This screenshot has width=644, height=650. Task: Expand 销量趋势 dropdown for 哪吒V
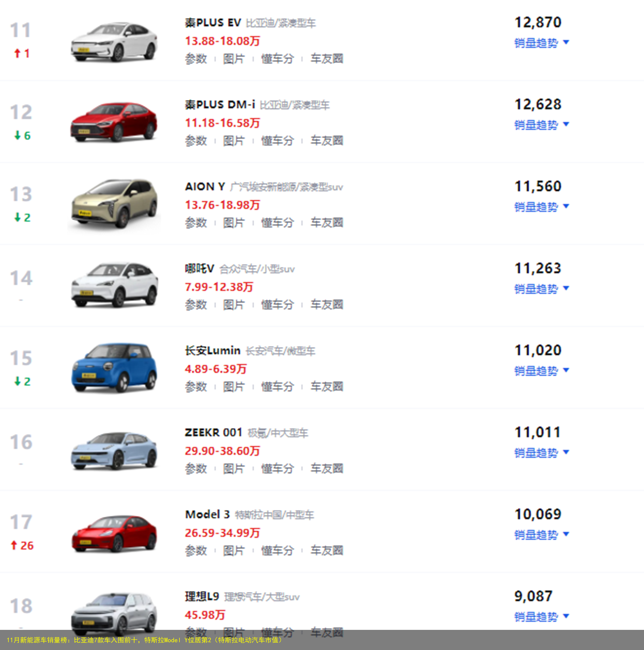point(541,289)
